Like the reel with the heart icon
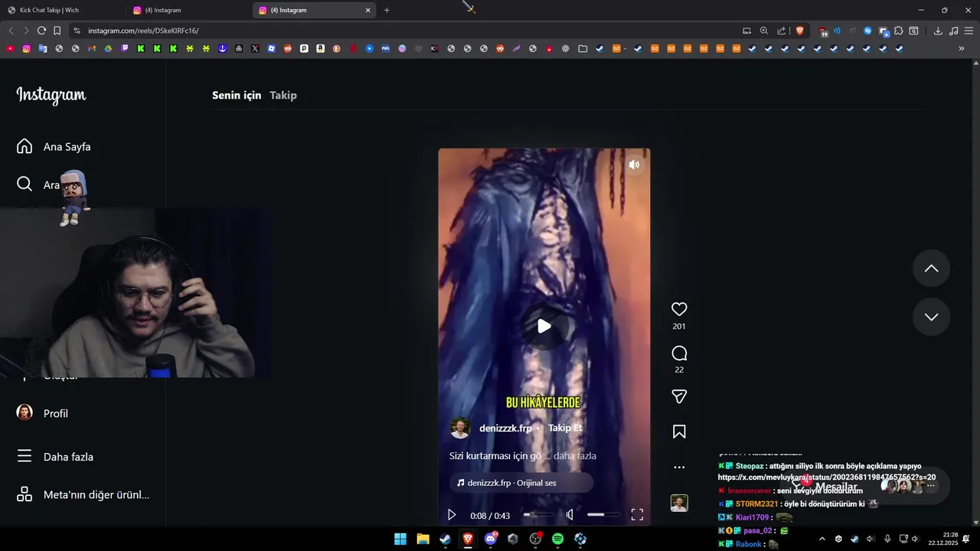Screen dimensions: 980x551 [679, 309]
